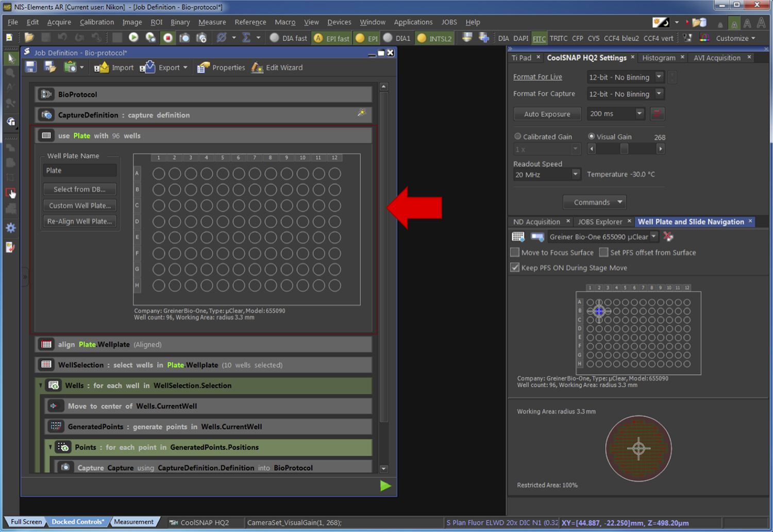Click the red delete plate icon
773x532 pixels.
[x=668, y=237]
